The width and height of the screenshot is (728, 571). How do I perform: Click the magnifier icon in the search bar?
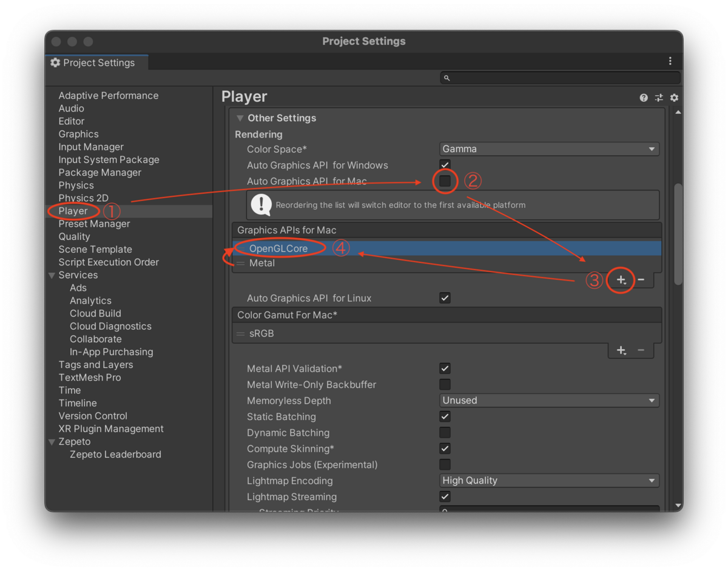(446, 78)
